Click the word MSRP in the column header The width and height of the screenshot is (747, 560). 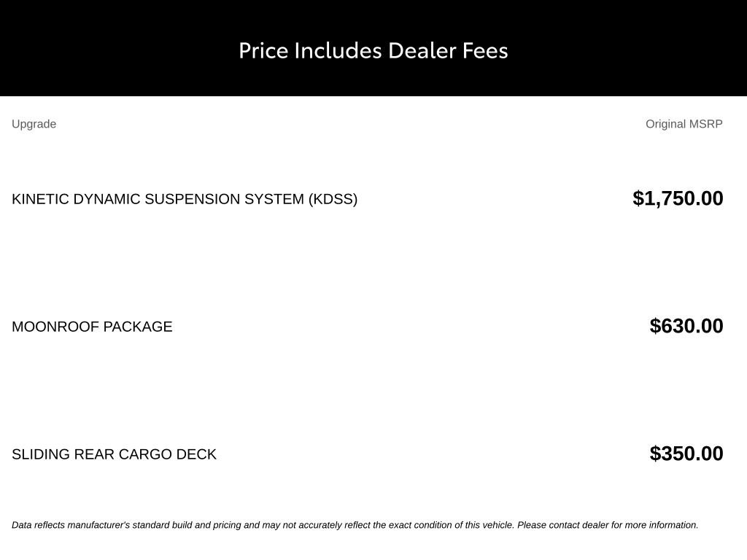click(x=705, y=124)
